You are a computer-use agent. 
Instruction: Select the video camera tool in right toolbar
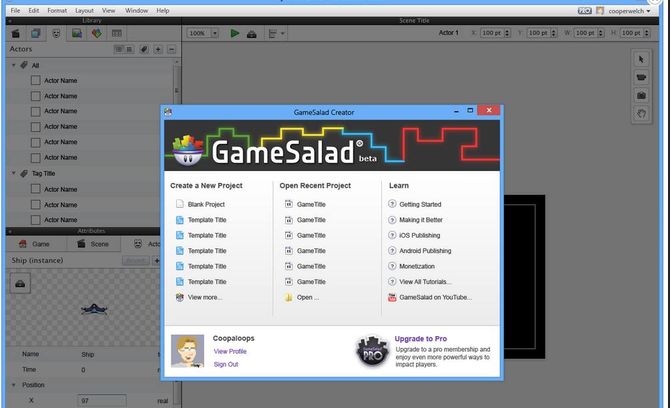coord(641,77)
